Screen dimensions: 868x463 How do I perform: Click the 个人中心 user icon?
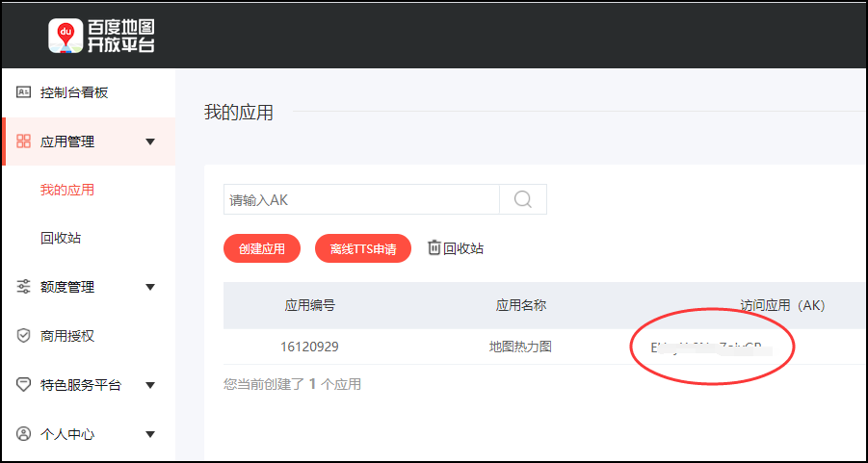click(x=24, y=434)
